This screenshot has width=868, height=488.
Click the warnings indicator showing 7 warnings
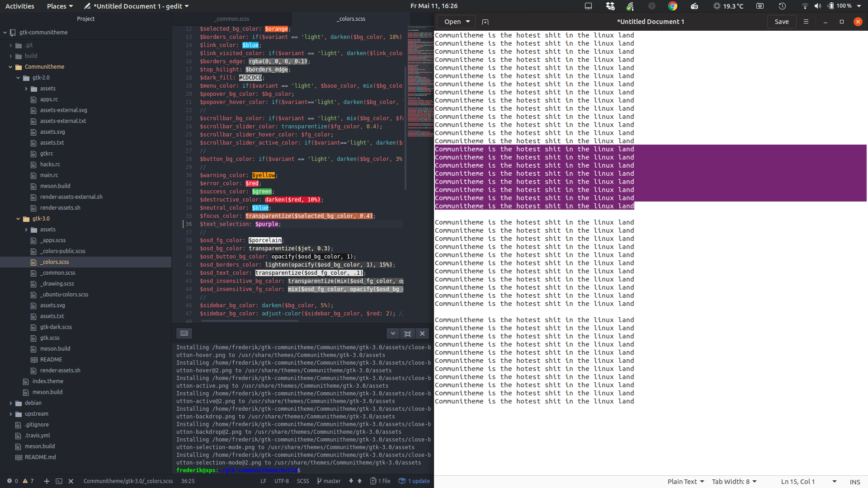click(27, 481)
